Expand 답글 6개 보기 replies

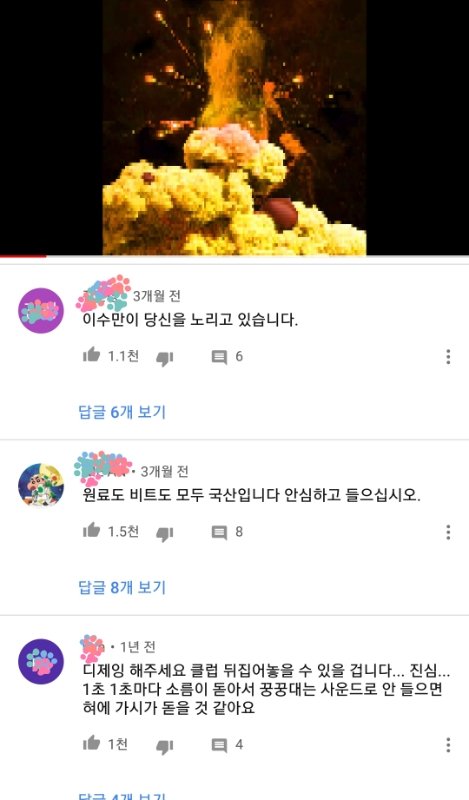click(x=122, y=412)
